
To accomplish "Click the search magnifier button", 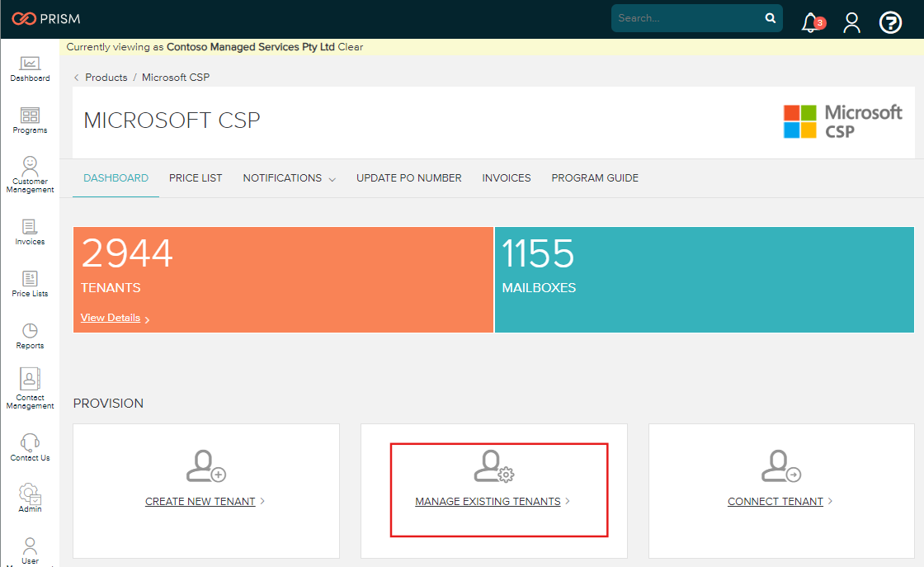I will point(770,17).
